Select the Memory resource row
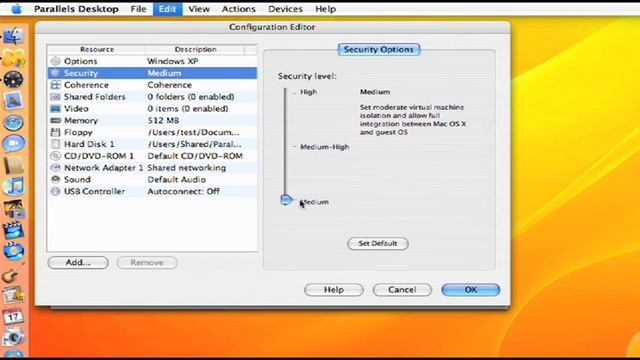 click(152, 120)
